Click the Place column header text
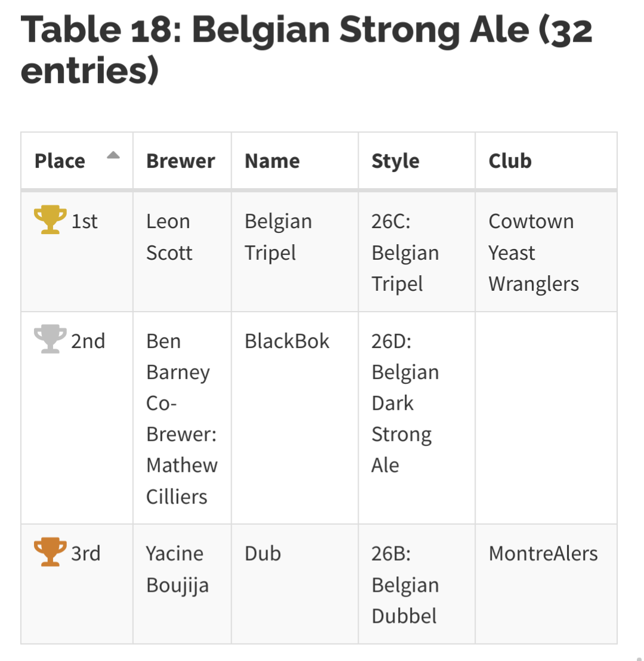 (60, 161)
